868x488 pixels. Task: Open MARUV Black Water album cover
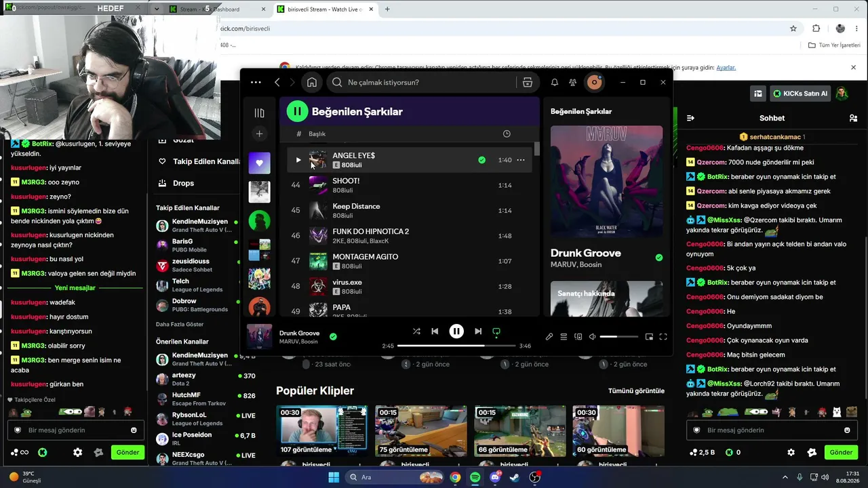pyautogui.click(x=607, y=182)
